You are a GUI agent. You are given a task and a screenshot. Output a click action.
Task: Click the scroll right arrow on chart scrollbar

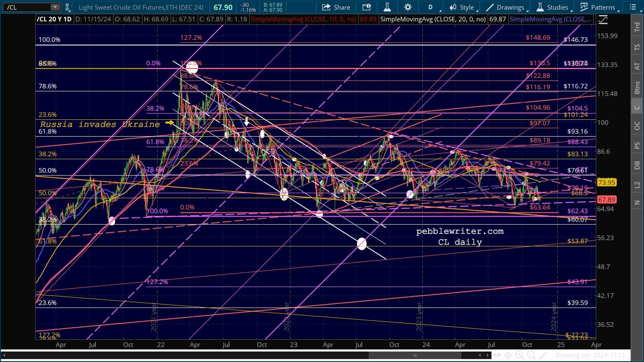(488, 355)
